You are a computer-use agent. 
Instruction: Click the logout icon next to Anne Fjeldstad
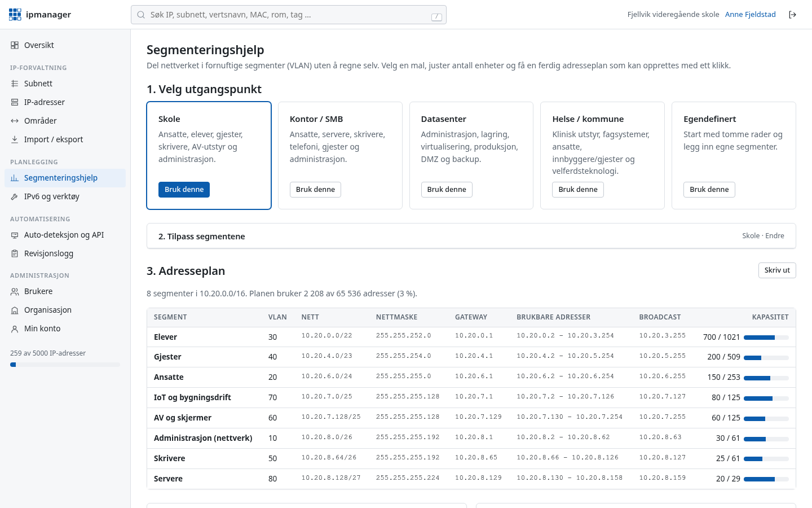coord(792,15)
